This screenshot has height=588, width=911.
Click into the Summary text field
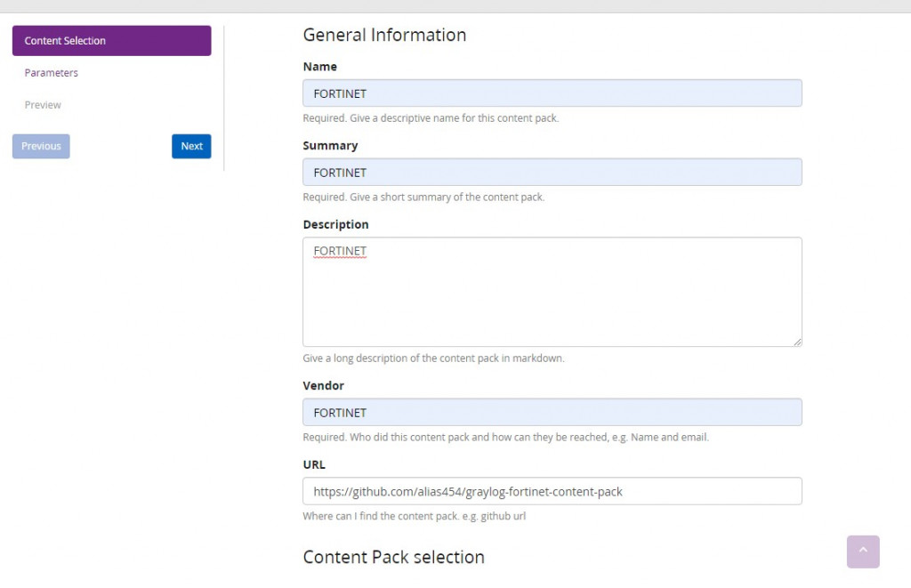552,173
